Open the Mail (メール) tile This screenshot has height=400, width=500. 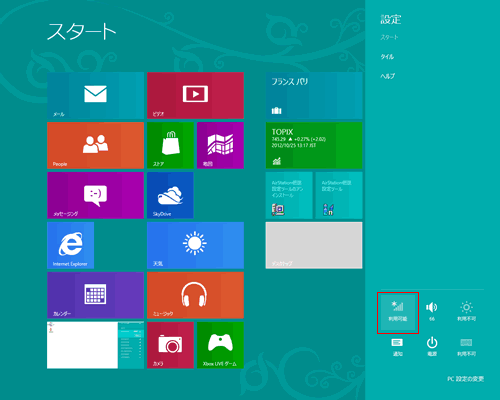[95, 95]
